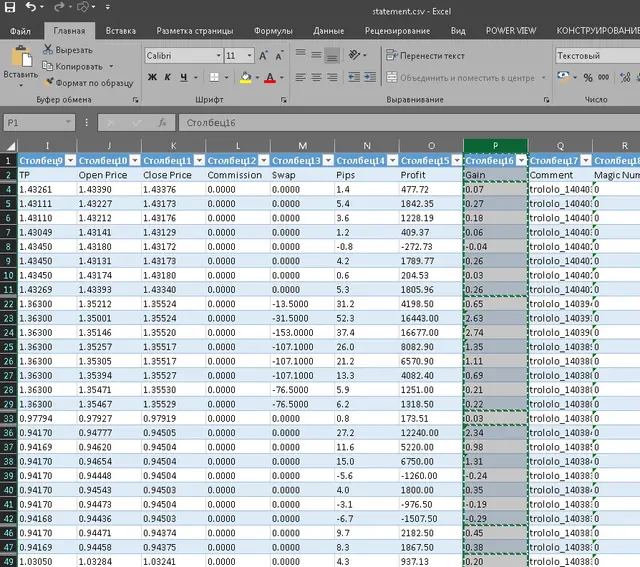The width and height of the screenshot is (640, 567).
Task: Click the insert function fx icon
Action: pos(162,122)
